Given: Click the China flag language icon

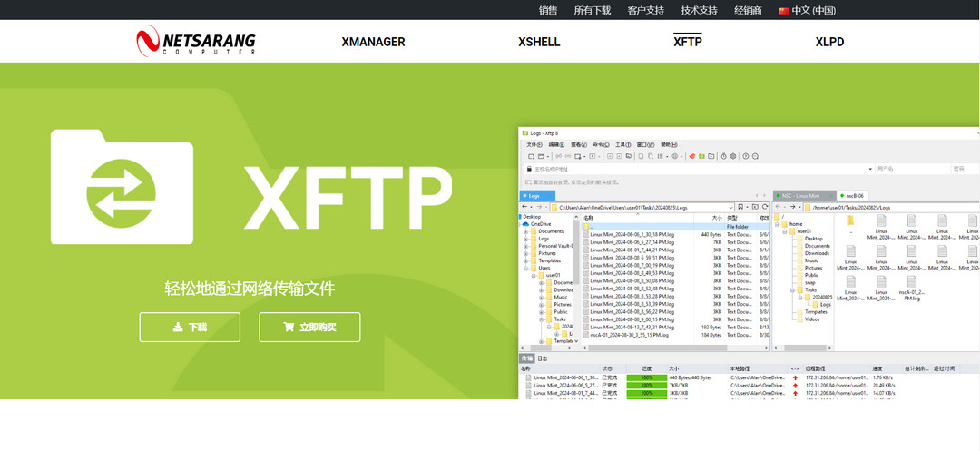Looking at the screenshot, I should 783,11.
